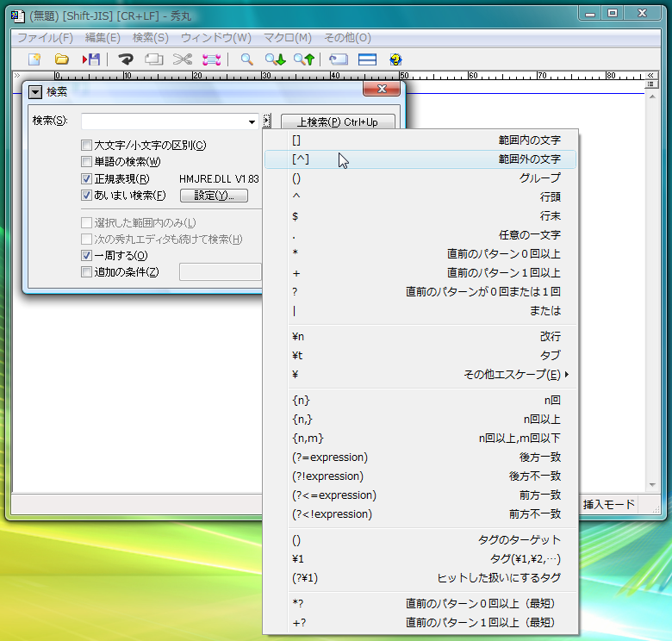Click the regex helper arrow button beside the search field
The image size is (672, 641).
tap(266, 121)
